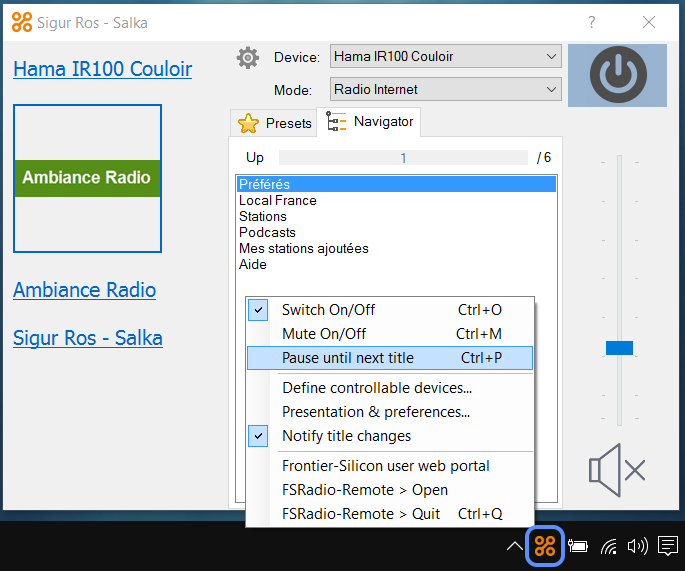The height and width of the screenshot is (571, 685).
Task: Open the system volume tray icon
Action: [x=638, y=546]
